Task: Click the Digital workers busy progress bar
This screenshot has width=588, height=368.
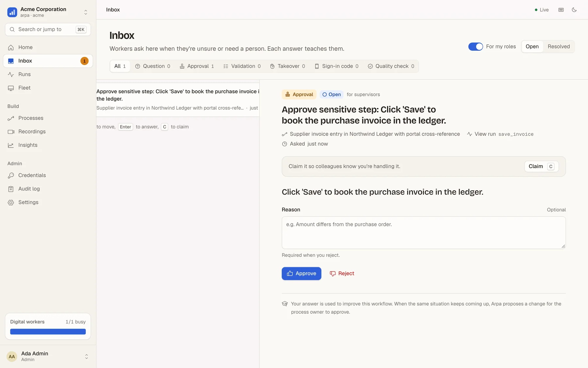Action: click(x=48, y=332)
